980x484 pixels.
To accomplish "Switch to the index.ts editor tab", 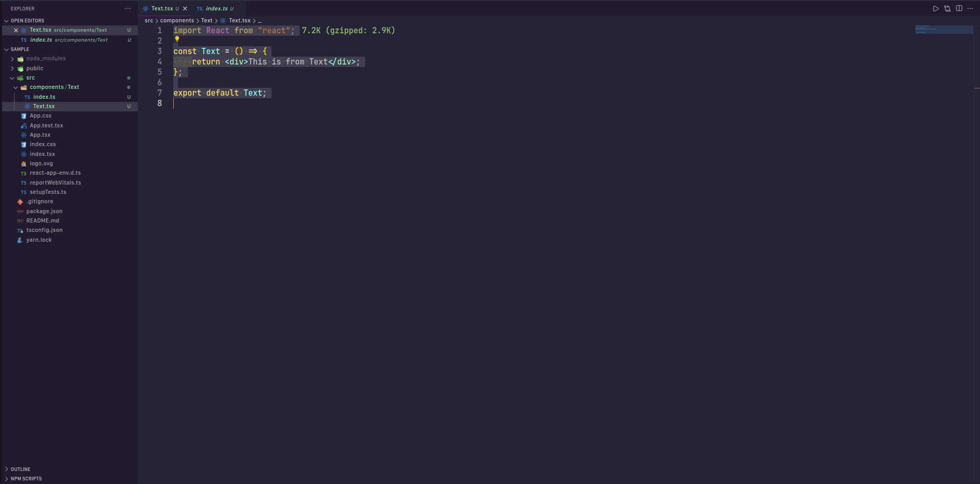I will (216, 9).
